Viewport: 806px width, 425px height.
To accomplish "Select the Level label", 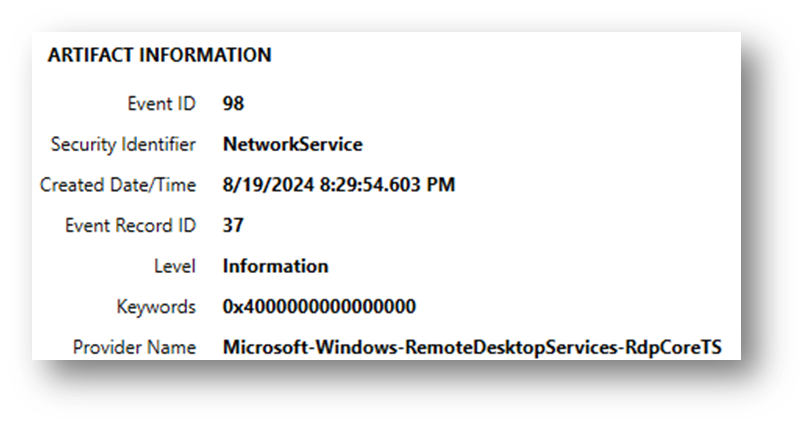I will [175, 266].
